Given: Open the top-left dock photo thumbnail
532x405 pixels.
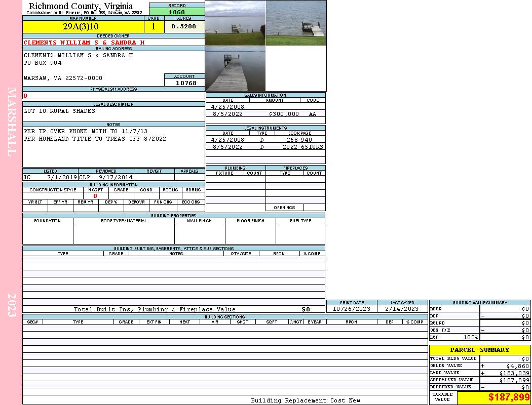Looking at the screenshot, I should coord(235,23).
